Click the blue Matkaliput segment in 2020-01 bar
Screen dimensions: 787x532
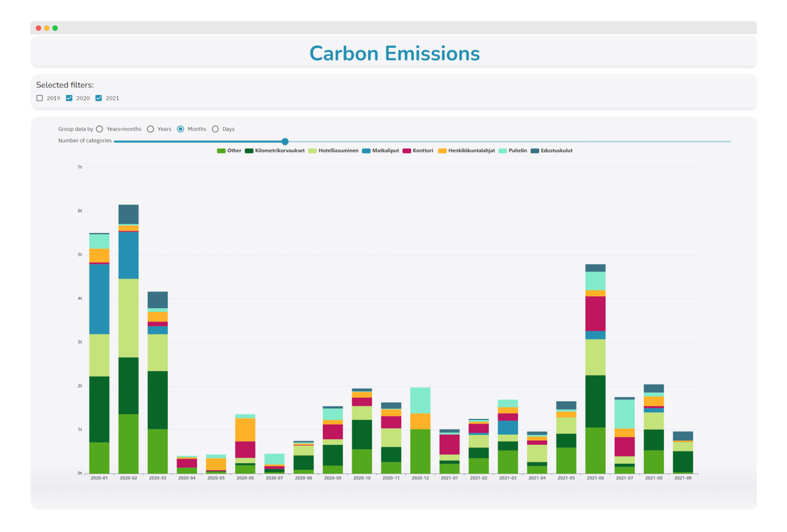99,299
